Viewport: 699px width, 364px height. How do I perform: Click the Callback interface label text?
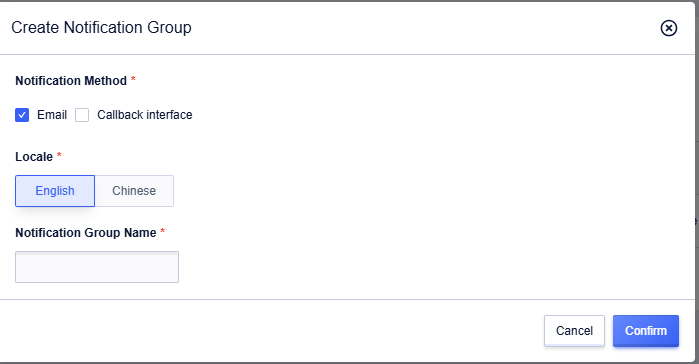pos(144,115)
